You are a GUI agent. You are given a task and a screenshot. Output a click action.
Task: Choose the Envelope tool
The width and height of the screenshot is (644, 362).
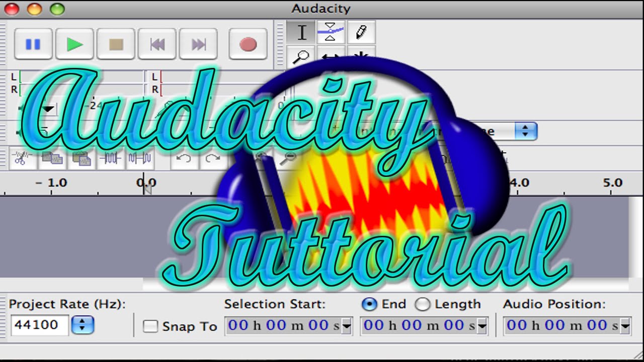331,33
